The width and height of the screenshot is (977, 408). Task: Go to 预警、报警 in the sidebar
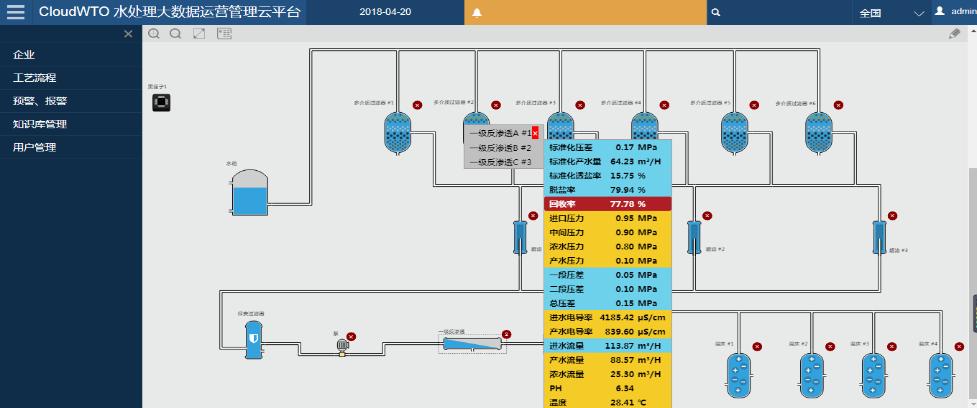coord(40,101)
